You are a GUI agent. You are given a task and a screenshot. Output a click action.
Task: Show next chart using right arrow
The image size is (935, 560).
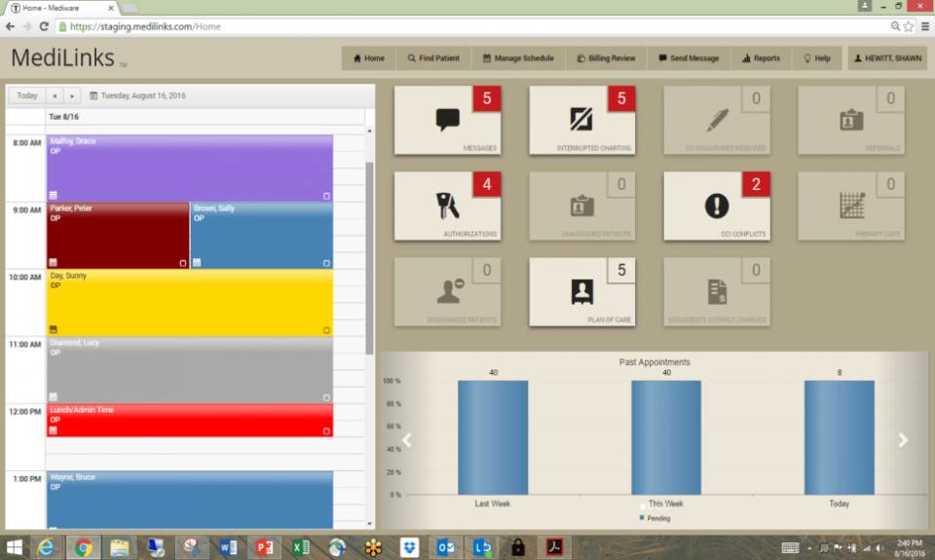903,440
